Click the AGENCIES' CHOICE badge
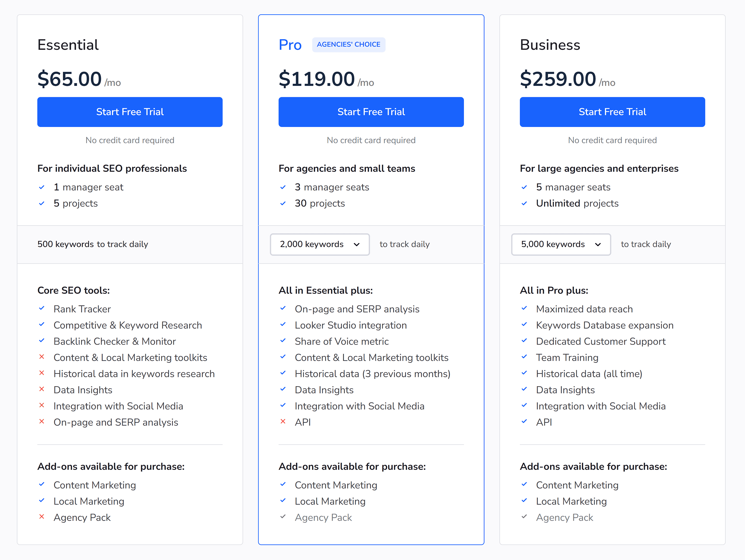The image size is (745, 560). pos(349,44)
